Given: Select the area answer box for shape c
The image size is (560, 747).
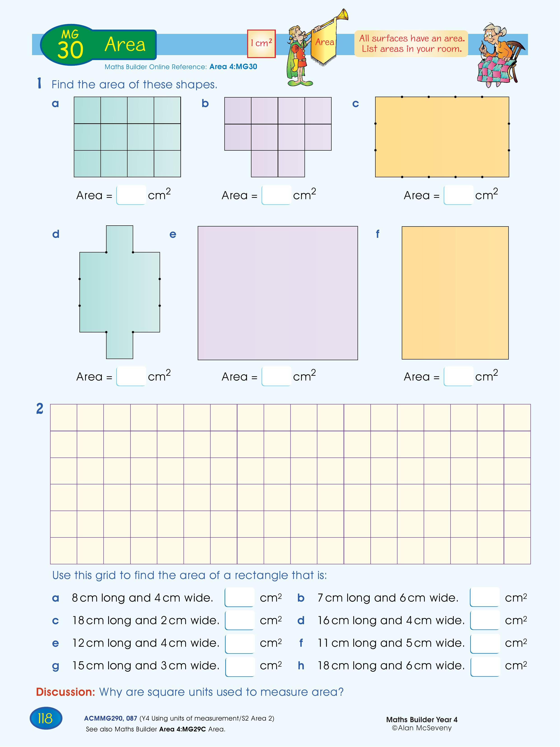Looking at the screenshot, I should pos(458,195).
